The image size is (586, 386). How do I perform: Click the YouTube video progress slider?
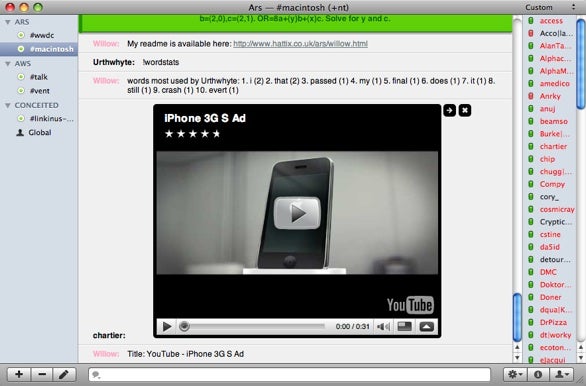click(252, 327)
